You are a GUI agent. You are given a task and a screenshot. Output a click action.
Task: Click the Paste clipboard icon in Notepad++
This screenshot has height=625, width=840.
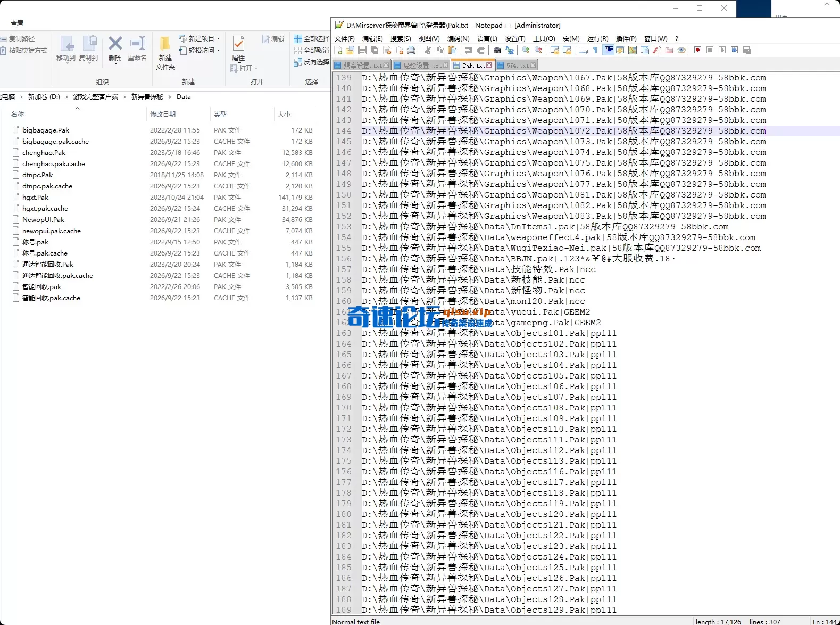tap(452, 50)
